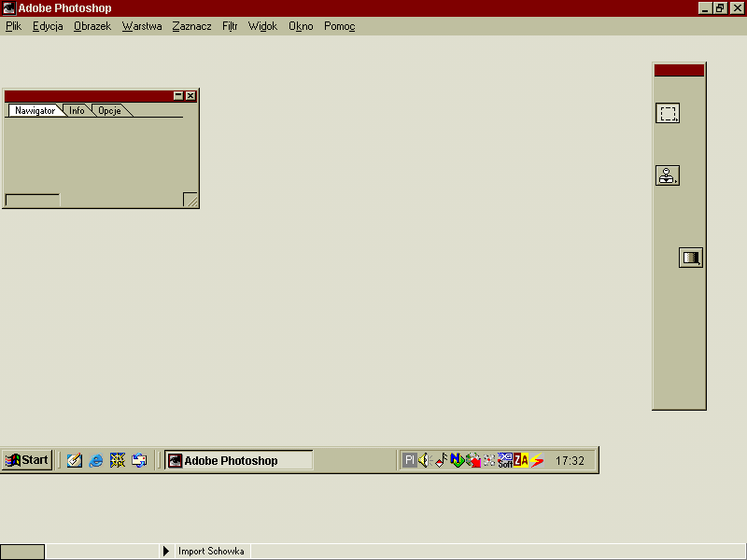Screen dimensions: 747x560
Task: Click the Nawigator palette resize grip
Action: [190, 200]
